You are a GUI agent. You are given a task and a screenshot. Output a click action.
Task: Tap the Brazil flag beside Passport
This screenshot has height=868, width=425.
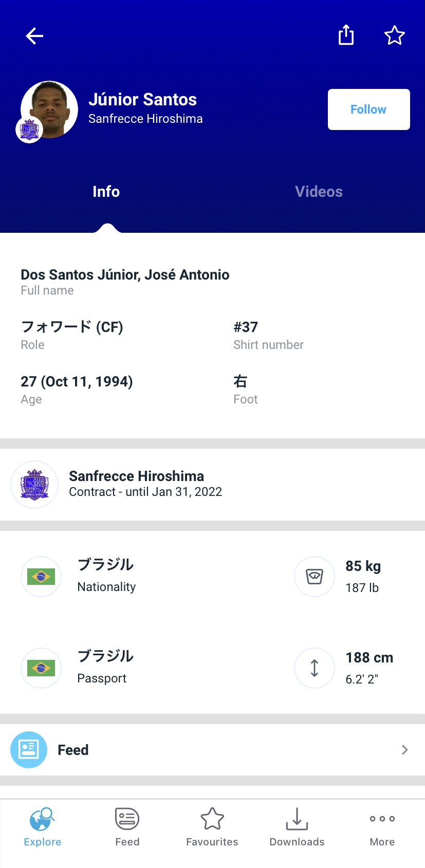pyautogui.click(x=41, y=668)
